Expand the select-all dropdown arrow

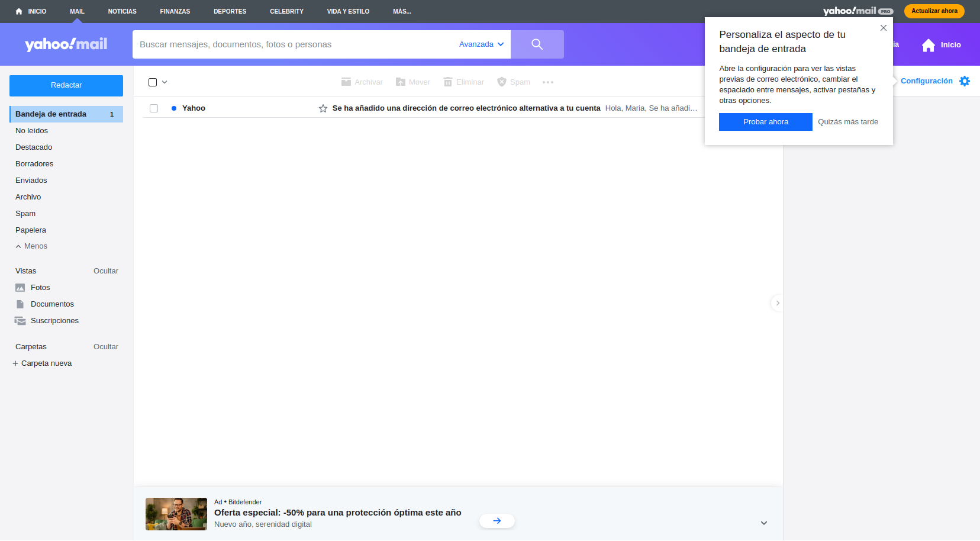tap(165, 82)
